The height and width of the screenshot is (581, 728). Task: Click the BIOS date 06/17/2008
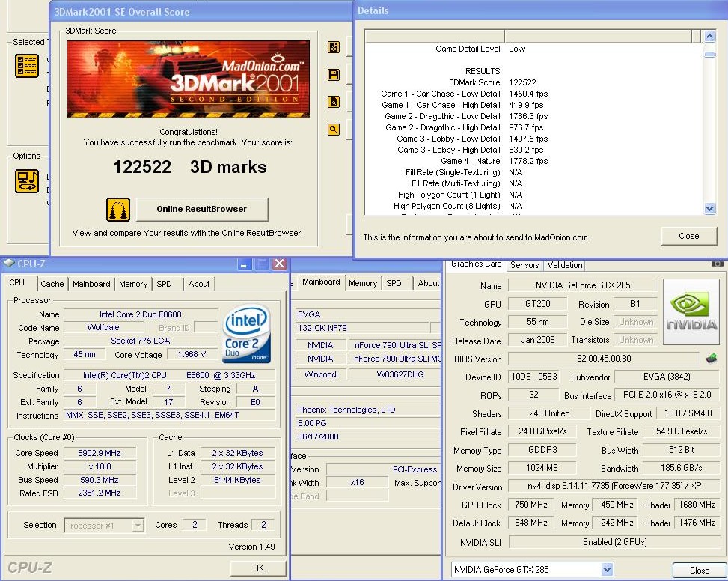pos(367,436)
